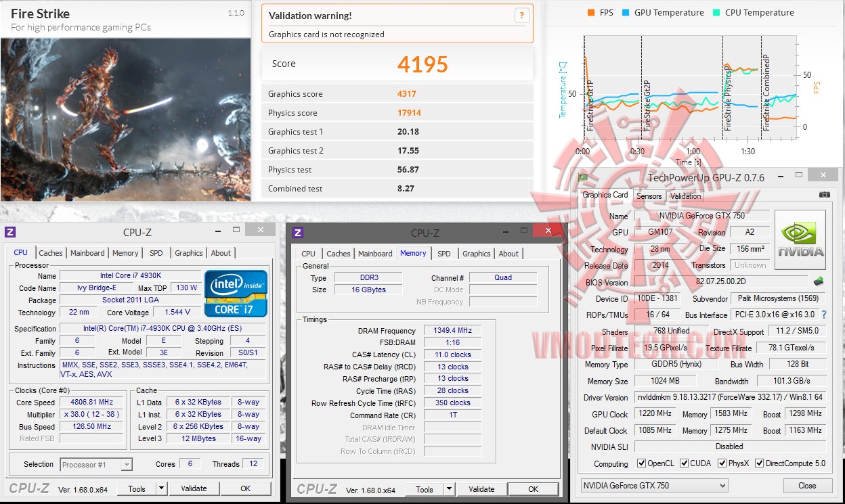The image size is (845, 504).
Task: Click the DRAM Frequency value 1349.4 MHz
Action: tap(452, 331)
